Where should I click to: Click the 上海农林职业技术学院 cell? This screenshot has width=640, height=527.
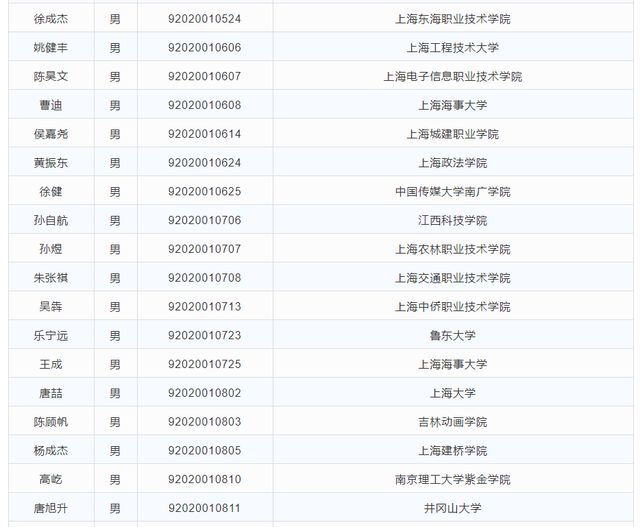[453, 249]
